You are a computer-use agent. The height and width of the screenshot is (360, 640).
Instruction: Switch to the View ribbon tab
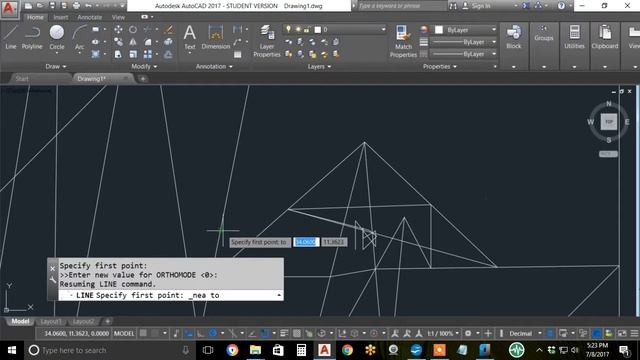pos(118,17)
